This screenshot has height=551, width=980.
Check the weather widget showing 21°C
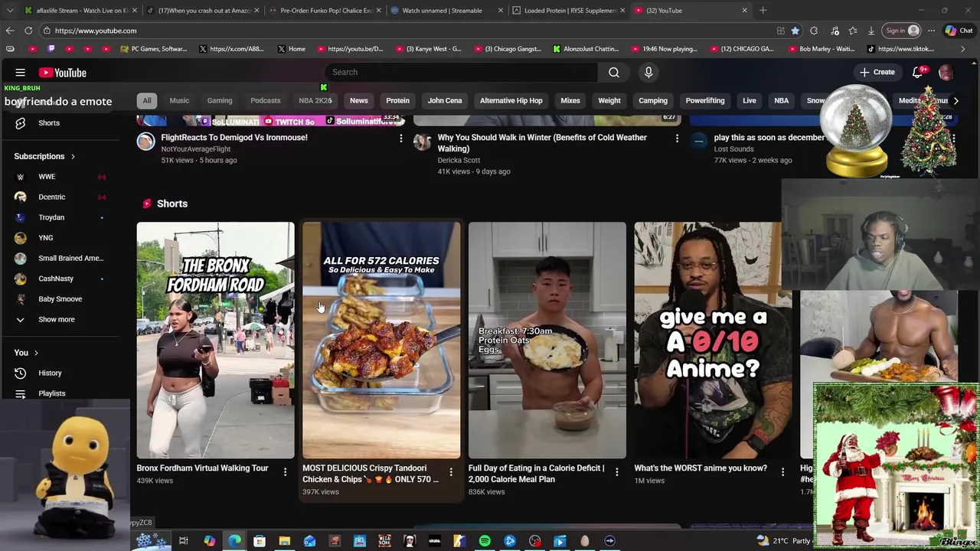[x=785, y=540]
